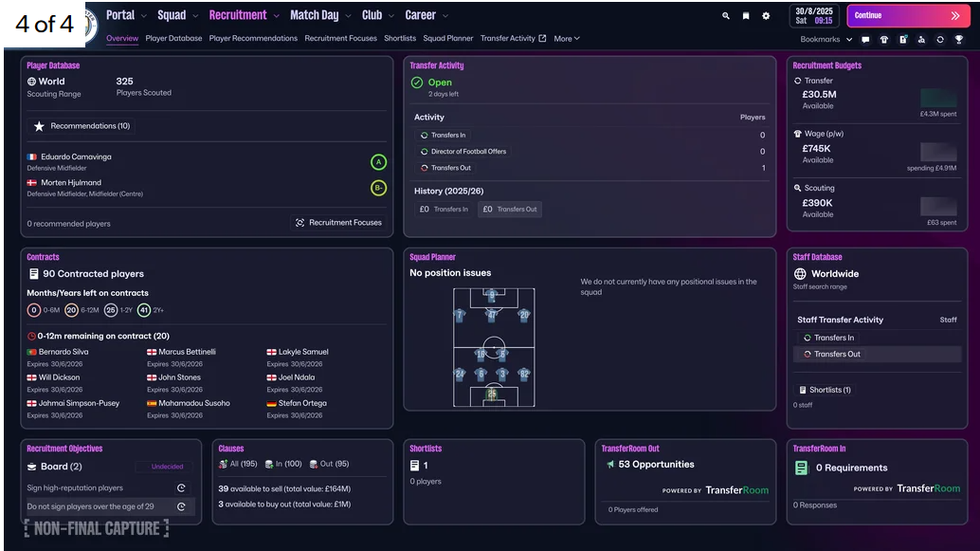The height and width of the screenshot is (551, 980).
Task: Click refresh icon for Sign high-reputation players
Action: point(181,487)
